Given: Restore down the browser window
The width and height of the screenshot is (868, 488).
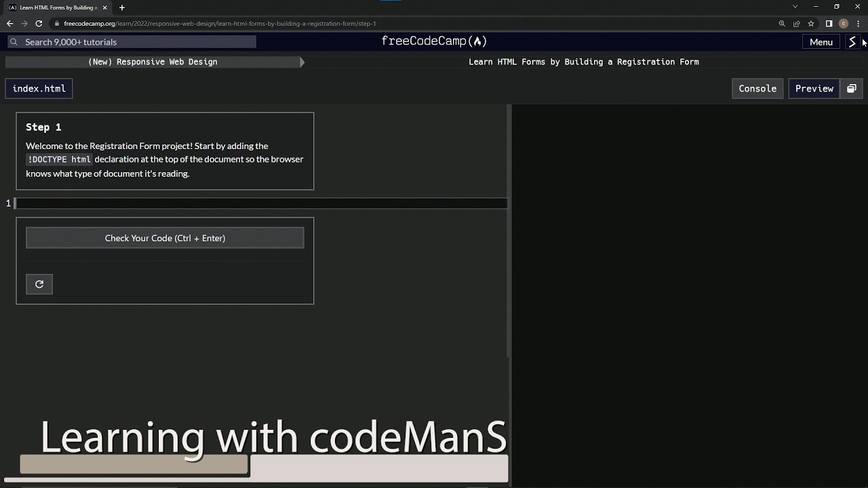Looking at the screenshot, I should point(836,7).
